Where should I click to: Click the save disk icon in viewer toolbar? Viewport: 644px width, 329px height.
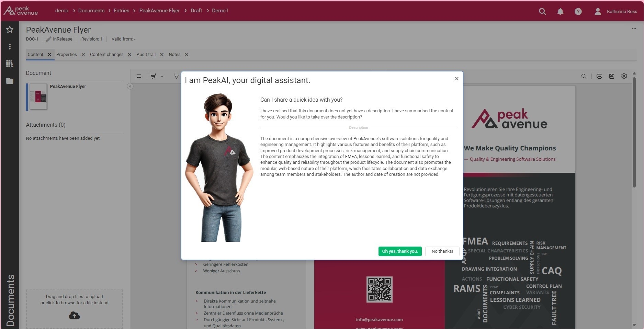[612, 76]
